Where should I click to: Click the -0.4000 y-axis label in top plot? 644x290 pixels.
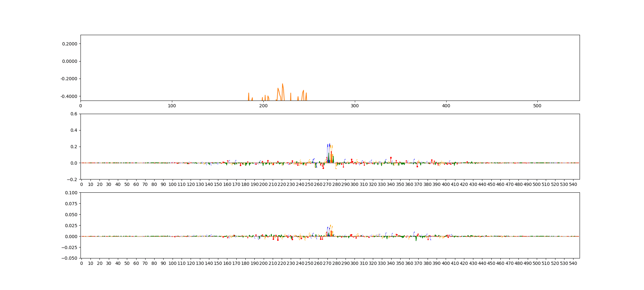coord(69,96)
